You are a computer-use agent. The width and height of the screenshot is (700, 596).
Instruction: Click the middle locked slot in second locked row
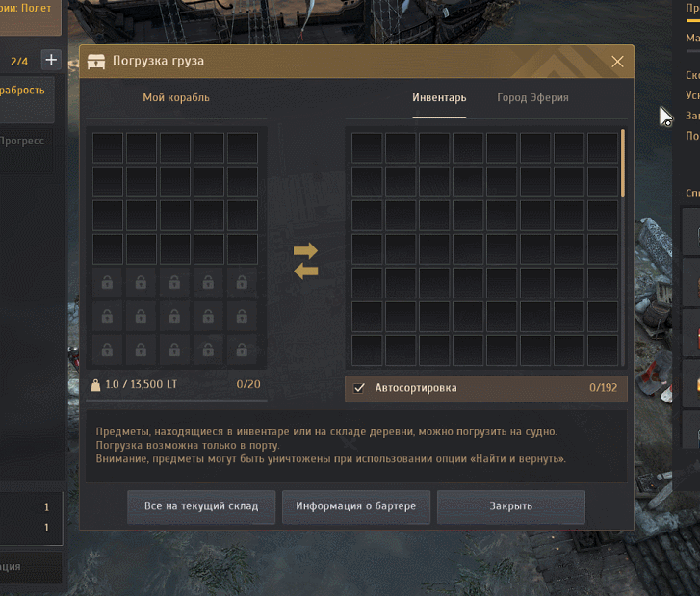pos(174,317)
